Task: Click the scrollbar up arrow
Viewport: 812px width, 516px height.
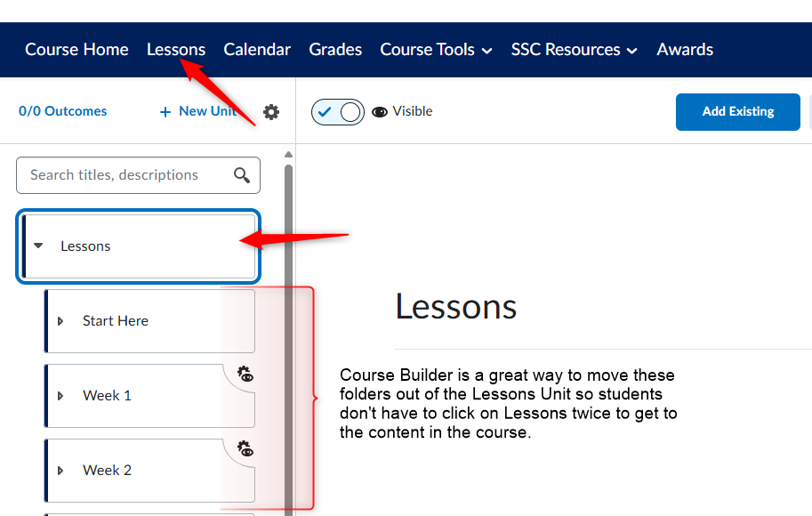Action: click(288, 155)
